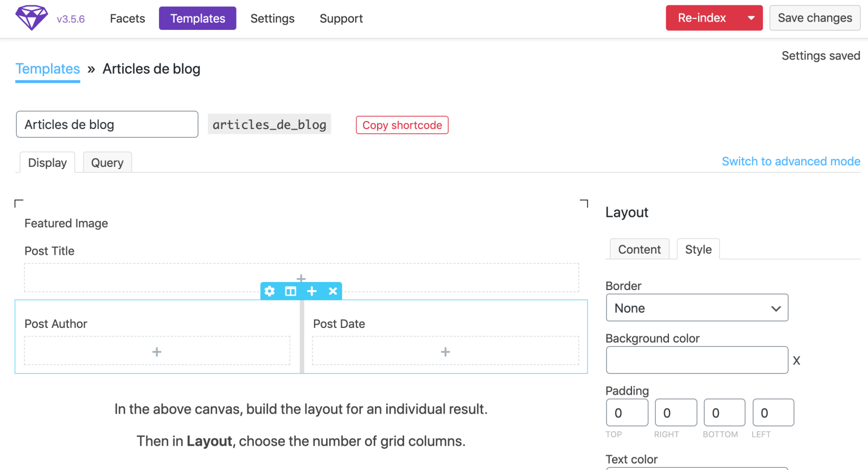Click the Save changes button
Viewport: 868px width, 470px height.
click(814, 18)
